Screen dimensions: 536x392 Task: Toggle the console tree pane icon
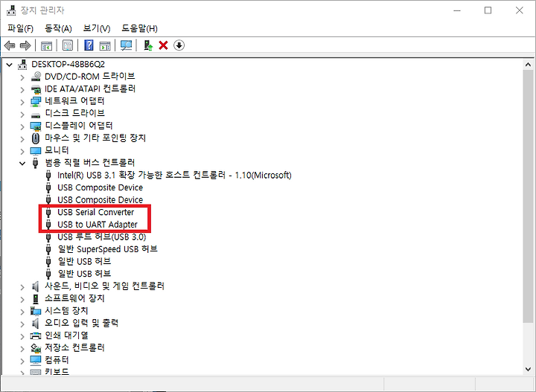pyautogui.click(x=46, y=45)
